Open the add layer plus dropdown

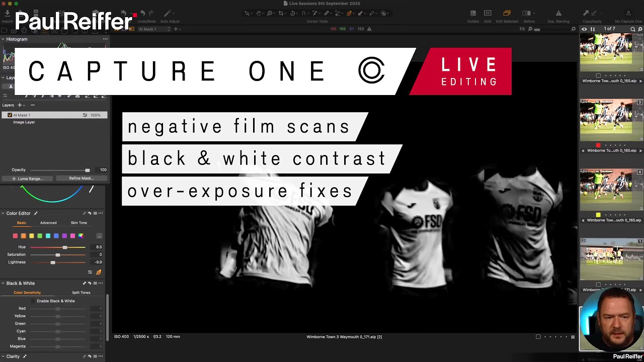pos(177,29)
